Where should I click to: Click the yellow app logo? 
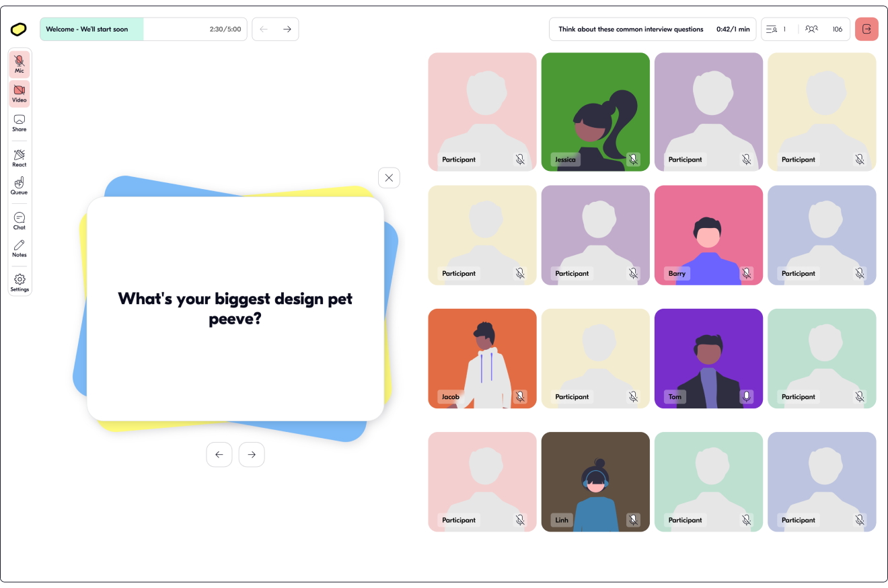click(19, 29)
